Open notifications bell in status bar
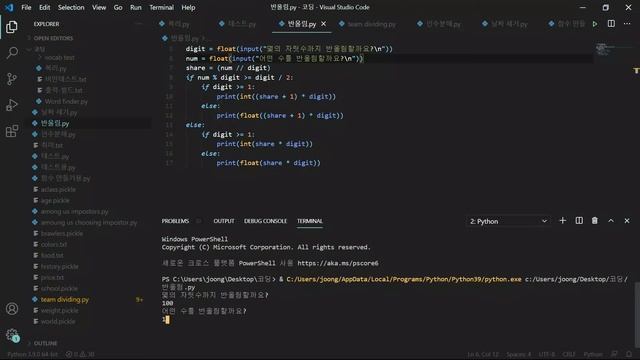Image resolution: width=640 pixels, height=360 pixels. [629, 354]
